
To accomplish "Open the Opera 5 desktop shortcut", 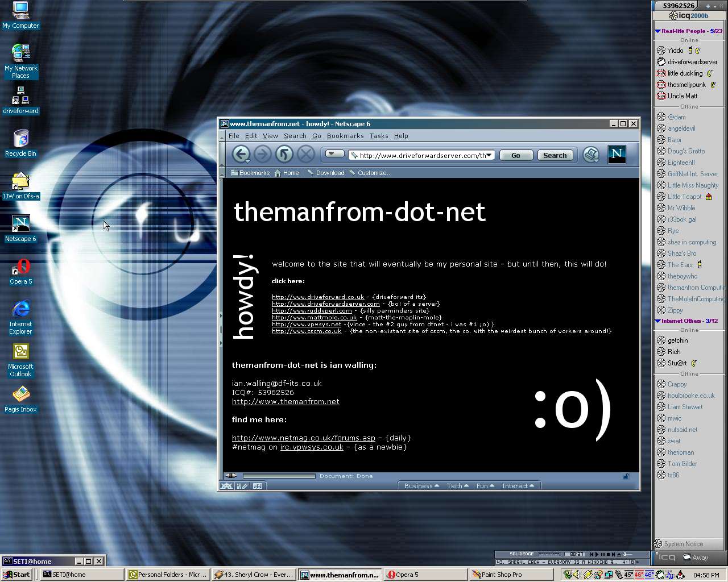I will pos(21,272).
